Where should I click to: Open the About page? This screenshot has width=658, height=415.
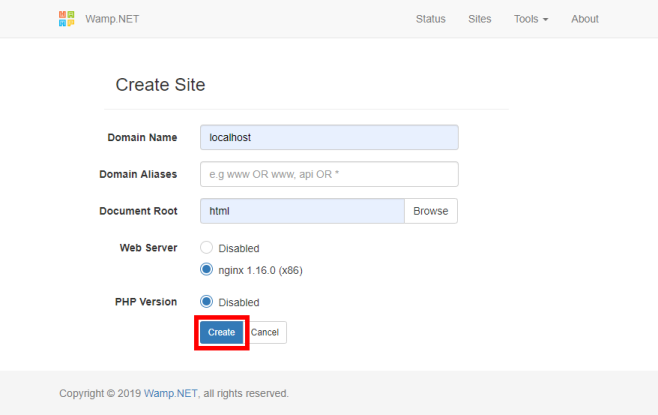tap(584, 19)
